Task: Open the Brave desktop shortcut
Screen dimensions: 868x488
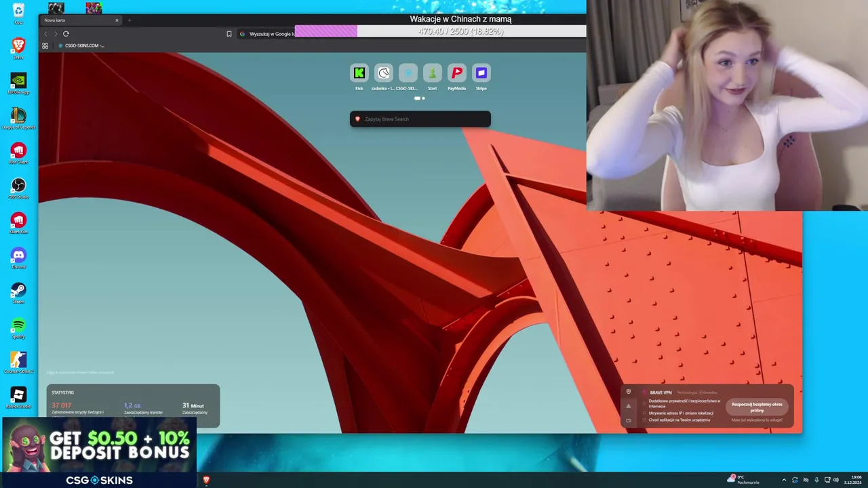Action: click(18, 48)
